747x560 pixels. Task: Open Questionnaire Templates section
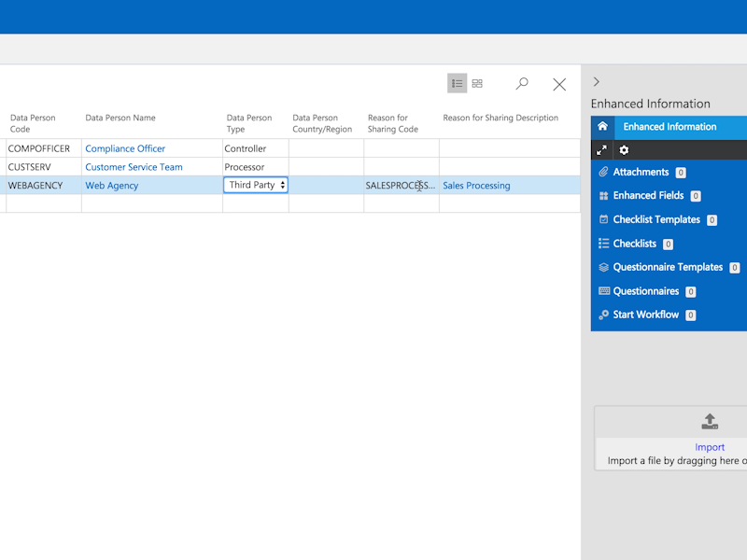coord(668,267)
